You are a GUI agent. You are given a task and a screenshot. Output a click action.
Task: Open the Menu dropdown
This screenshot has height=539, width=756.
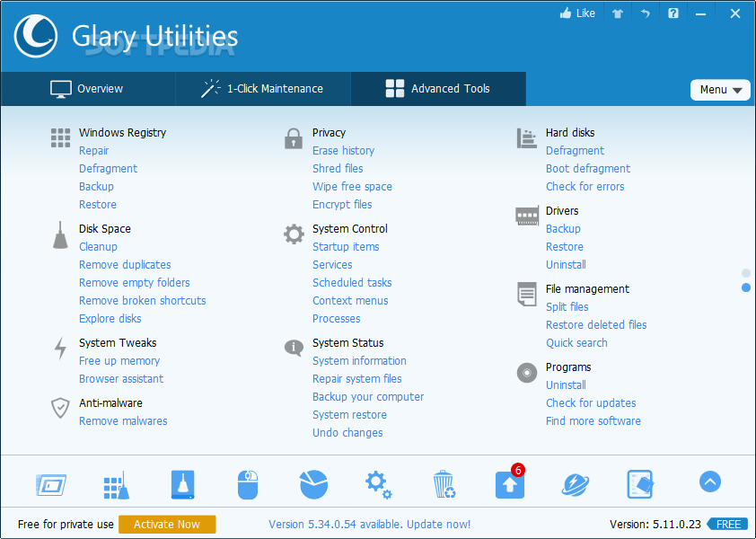(x=720, y=89)
